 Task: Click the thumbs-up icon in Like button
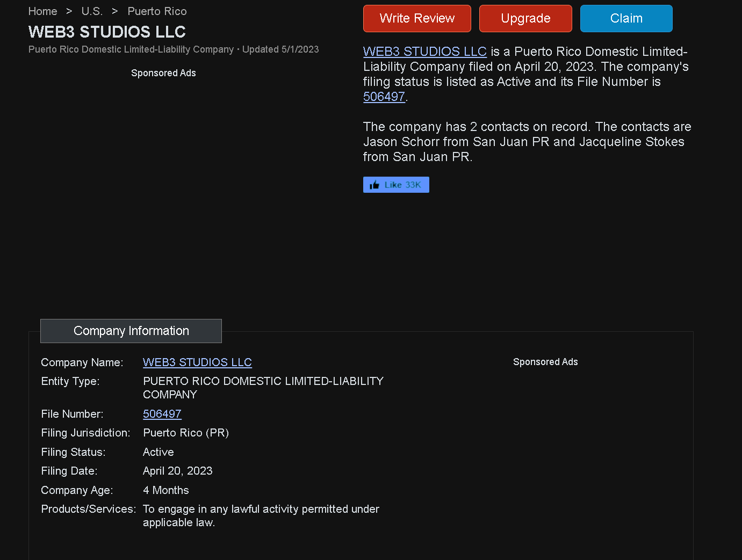(374, 185)
